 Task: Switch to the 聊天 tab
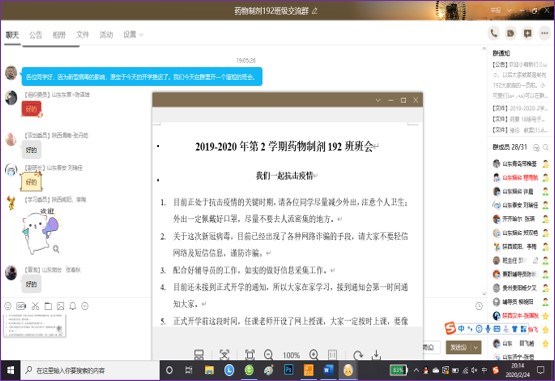(x=12, y=35)
